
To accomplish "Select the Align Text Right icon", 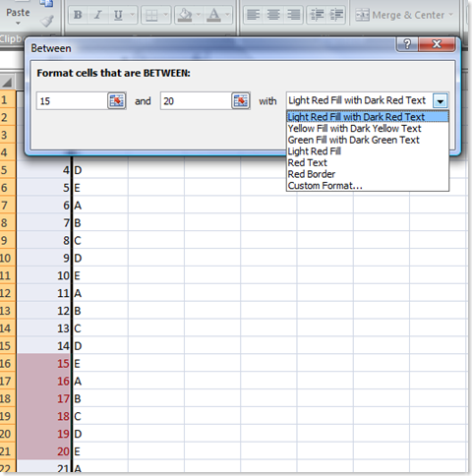I will 293,15.
